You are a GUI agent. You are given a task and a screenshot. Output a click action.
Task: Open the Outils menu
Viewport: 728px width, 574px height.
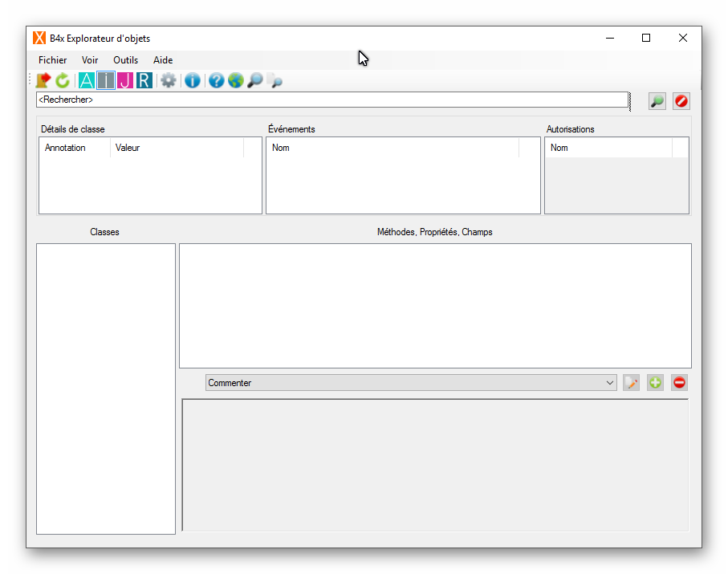[x=125, y=60]
